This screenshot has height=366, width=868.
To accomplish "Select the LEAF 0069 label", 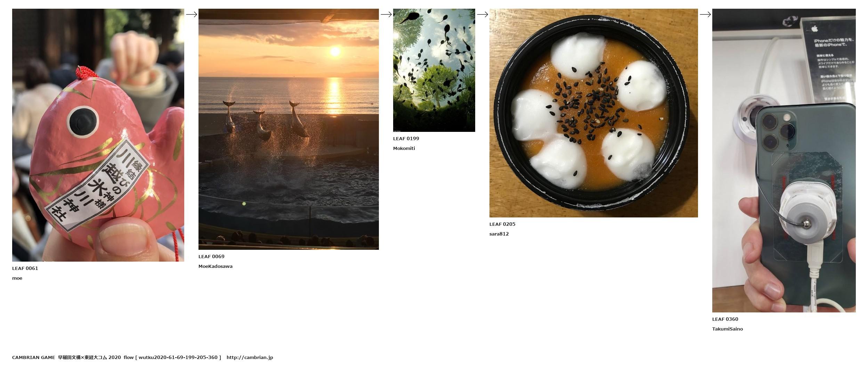I will [x=211, y=256].
